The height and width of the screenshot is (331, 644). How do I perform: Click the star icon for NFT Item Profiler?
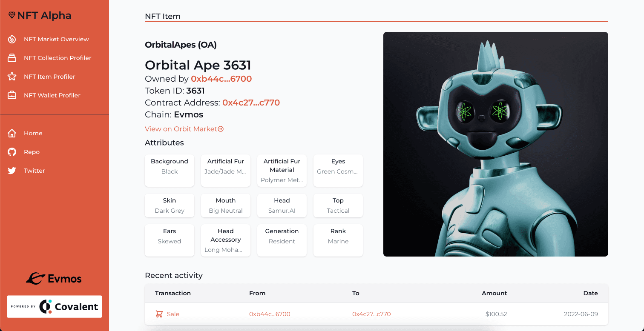[12, 77]
